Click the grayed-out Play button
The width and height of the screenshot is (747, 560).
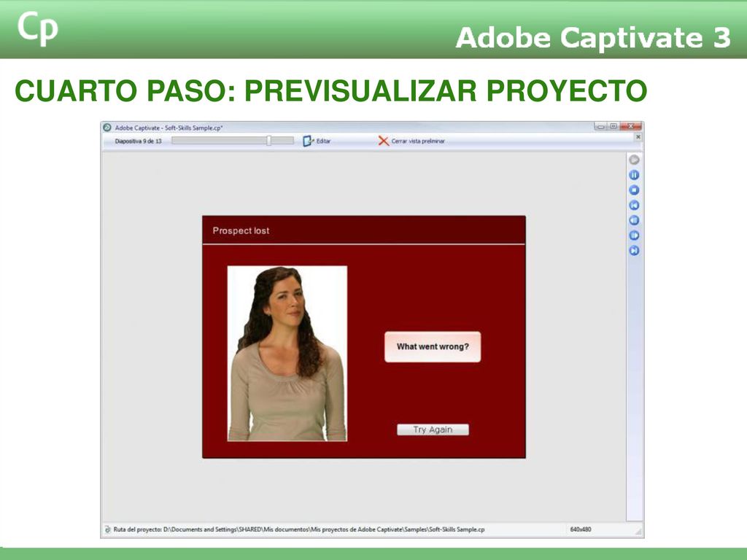click(634, 160)
